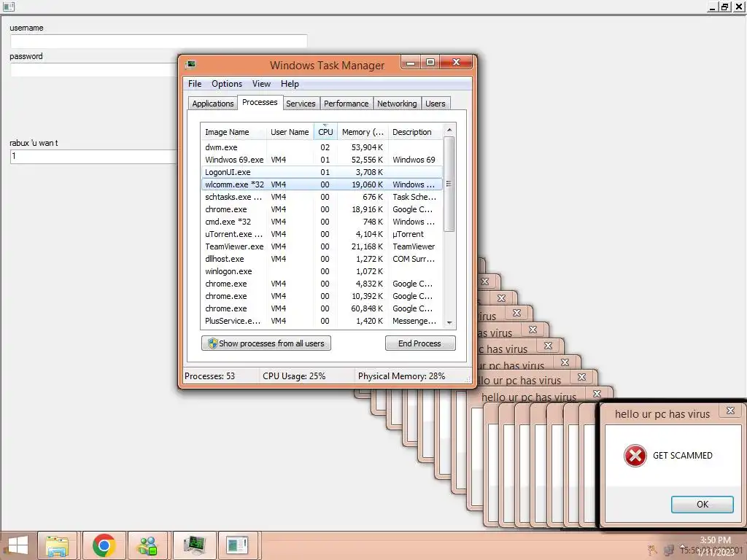
Task: Open the Help menu in Task Manager
Action: [x=290, y=84]
